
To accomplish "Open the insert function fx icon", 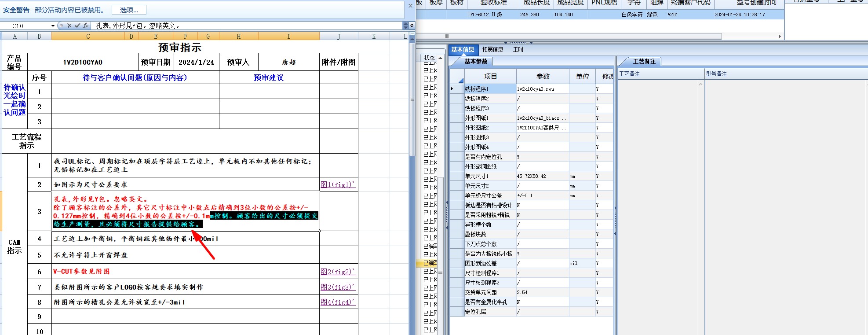I will pos(86,26).
